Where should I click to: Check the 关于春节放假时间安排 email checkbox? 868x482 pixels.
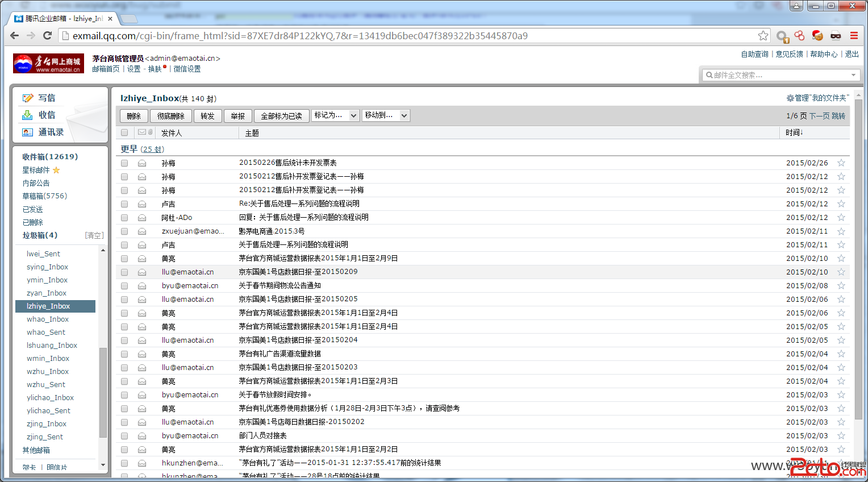pos(124,395)
